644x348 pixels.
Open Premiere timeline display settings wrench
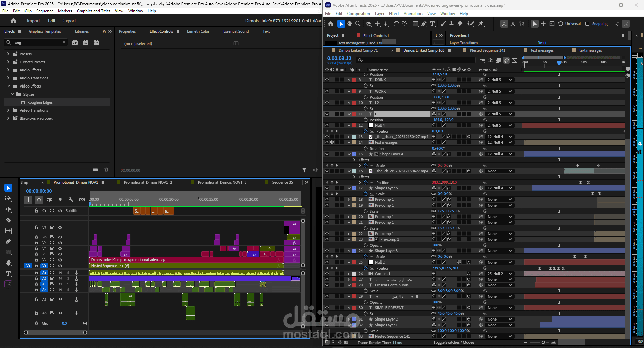71,200
